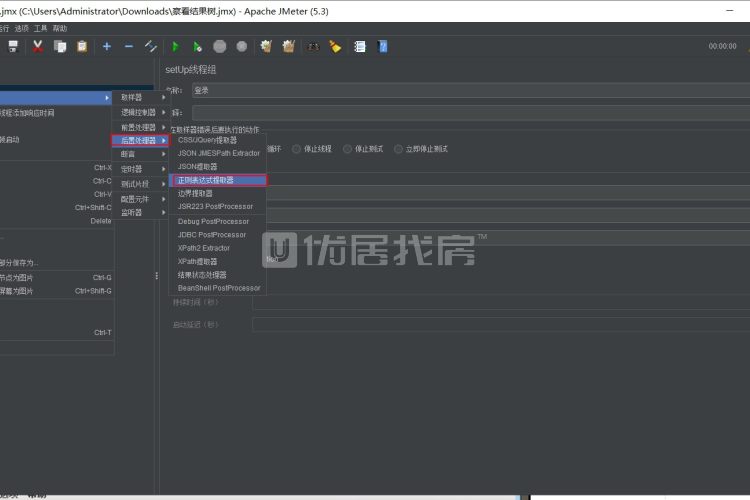Click the large grey Stop icon
The width and height of the screenshot is (750, 500).
click(220, 46)
